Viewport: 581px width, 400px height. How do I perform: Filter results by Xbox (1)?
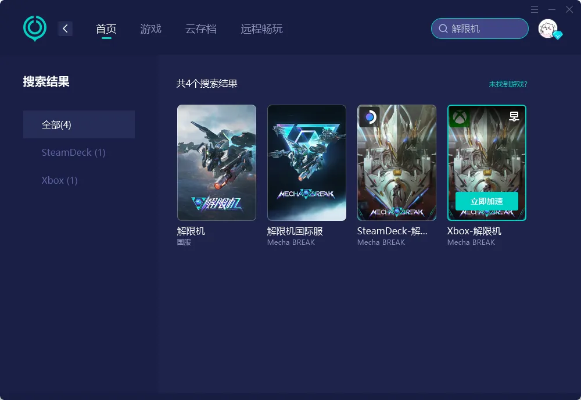tap(59, 180)
